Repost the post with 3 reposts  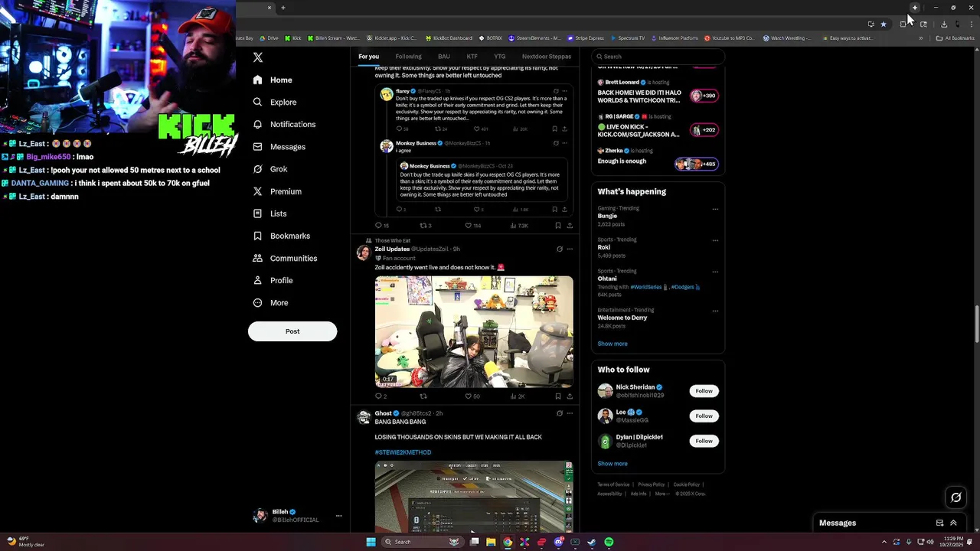pyautogui.click(x=426, y=226)
